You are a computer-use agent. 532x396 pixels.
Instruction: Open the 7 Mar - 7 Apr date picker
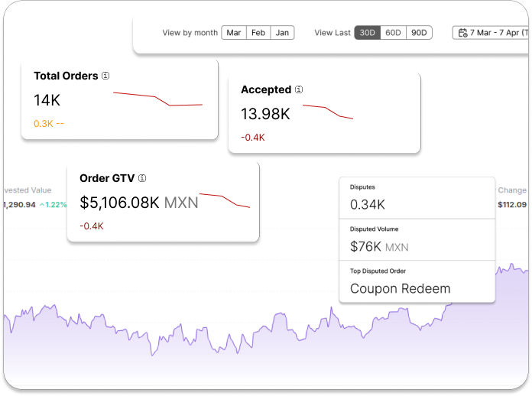tap(491, 33)
